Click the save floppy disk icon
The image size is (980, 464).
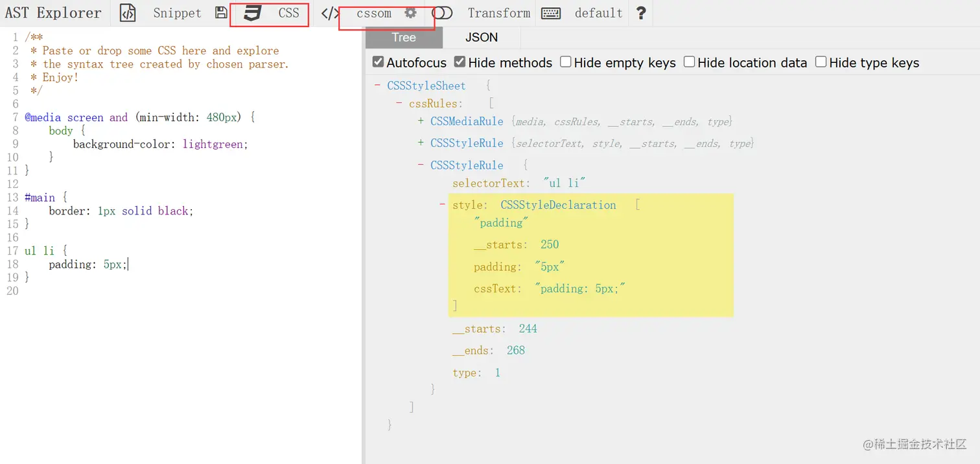tap(221, 13)
